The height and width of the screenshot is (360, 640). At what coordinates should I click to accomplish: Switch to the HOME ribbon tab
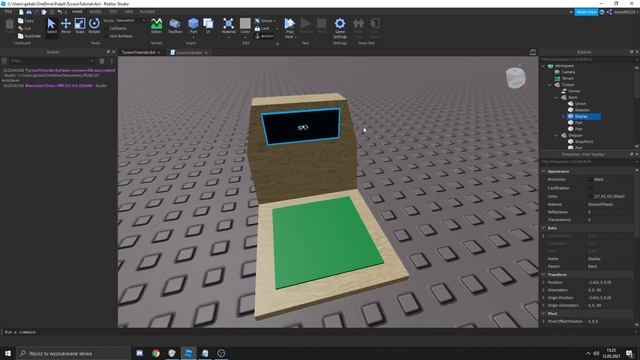pyautogui.click(x=77, y=12)
